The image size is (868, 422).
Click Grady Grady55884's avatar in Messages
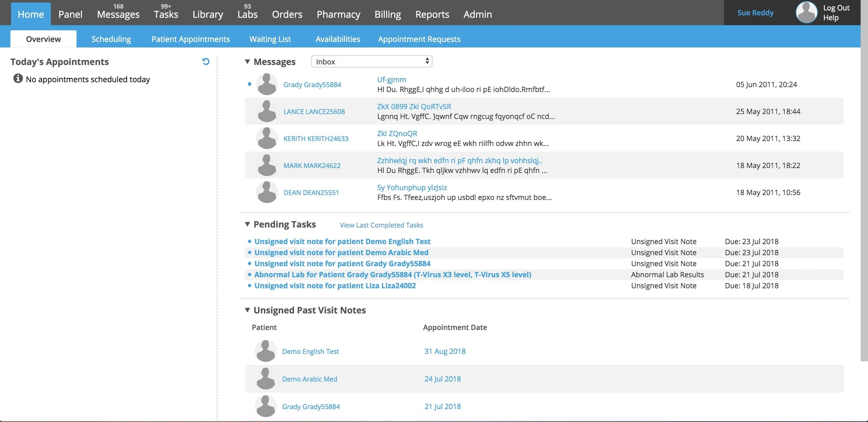pos(267,84)
